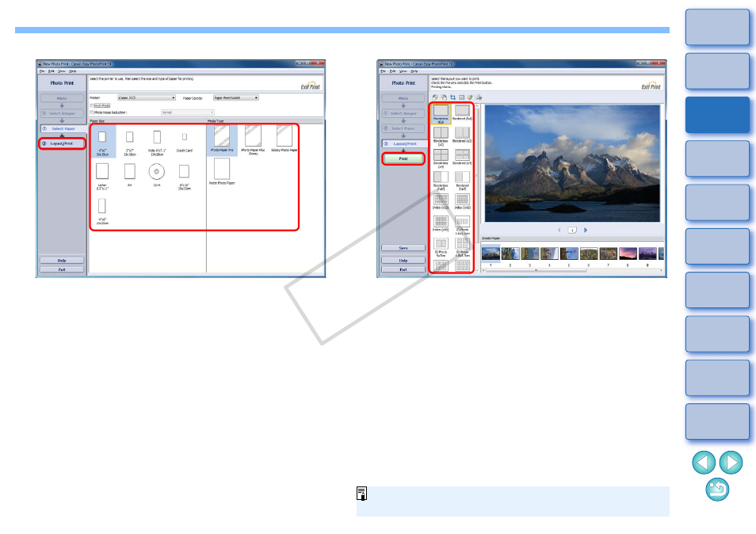Select the Letter 8.5x11 paper size
This screenshot has height=534, width=756.
click(102, 172)
